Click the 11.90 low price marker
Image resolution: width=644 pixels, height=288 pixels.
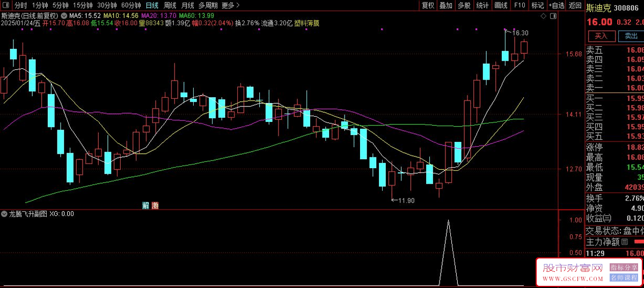coord(405,200)
